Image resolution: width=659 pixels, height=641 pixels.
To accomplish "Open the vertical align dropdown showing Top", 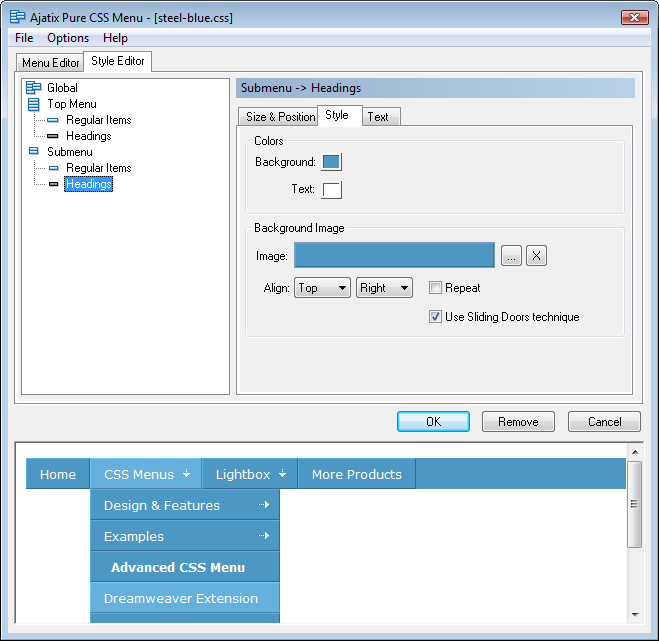I will tap(322, 288).
